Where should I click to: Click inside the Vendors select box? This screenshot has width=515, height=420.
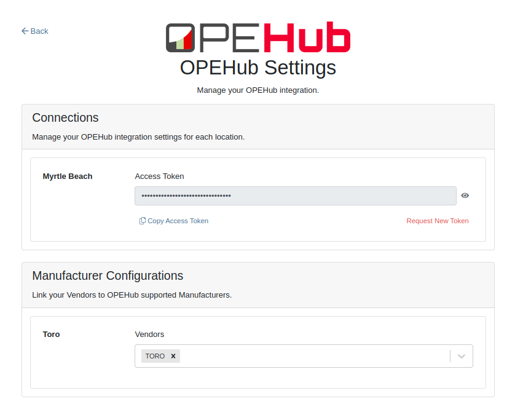[x=304, y=356]
